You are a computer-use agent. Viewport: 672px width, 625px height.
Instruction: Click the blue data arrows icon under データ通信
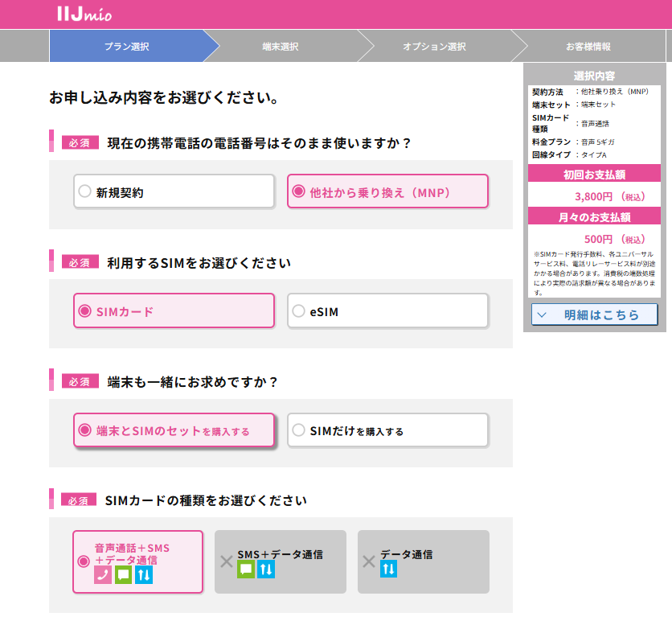388,569
